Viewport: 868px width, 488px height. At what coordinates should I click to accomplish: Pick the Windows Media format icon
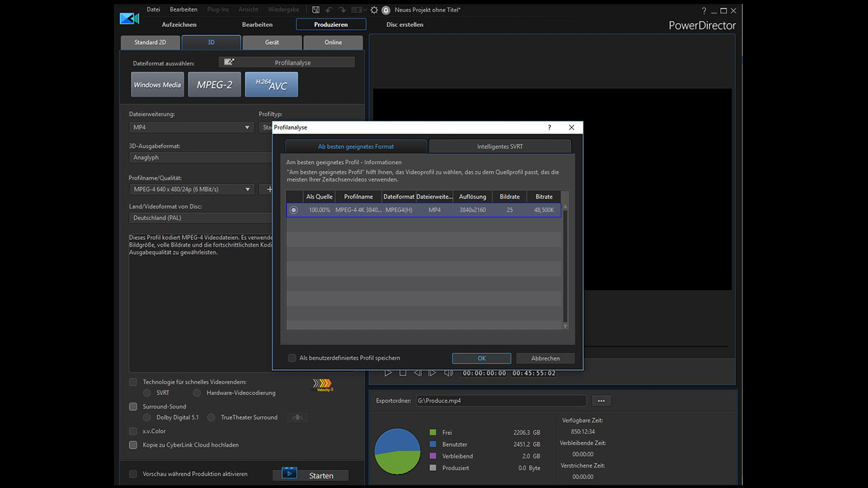point(157,85)
